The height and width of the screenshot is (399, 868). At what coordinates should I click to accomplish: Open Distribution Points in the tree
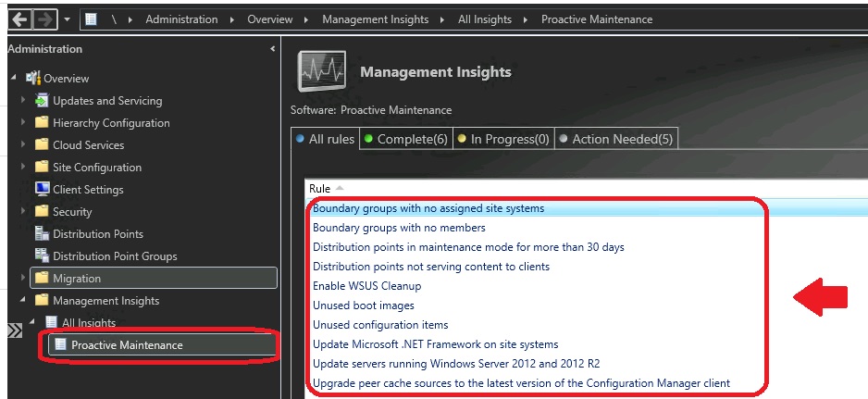[x=98, y=234]
